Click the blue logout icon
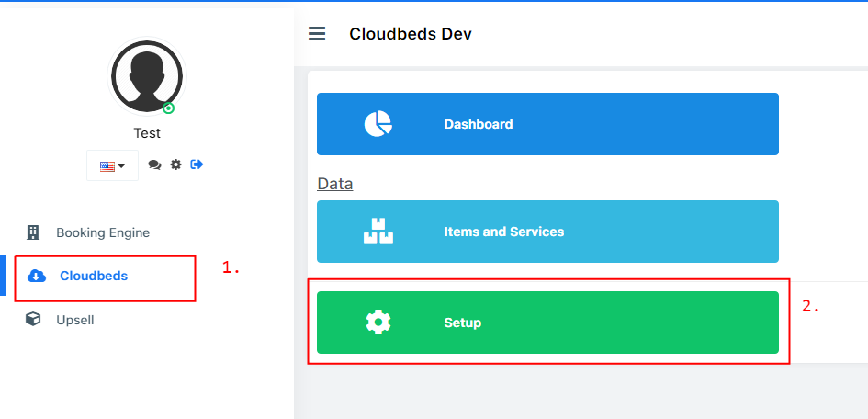 [197, 164]
